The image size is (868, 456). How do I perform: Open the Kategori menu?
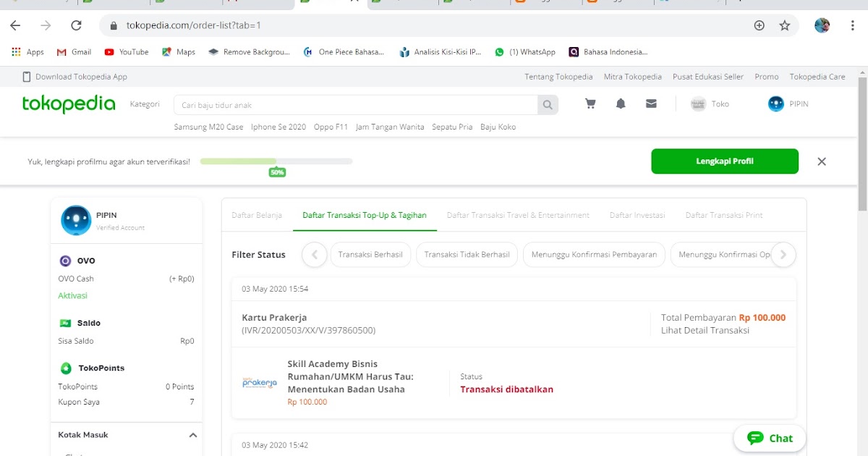145,104
